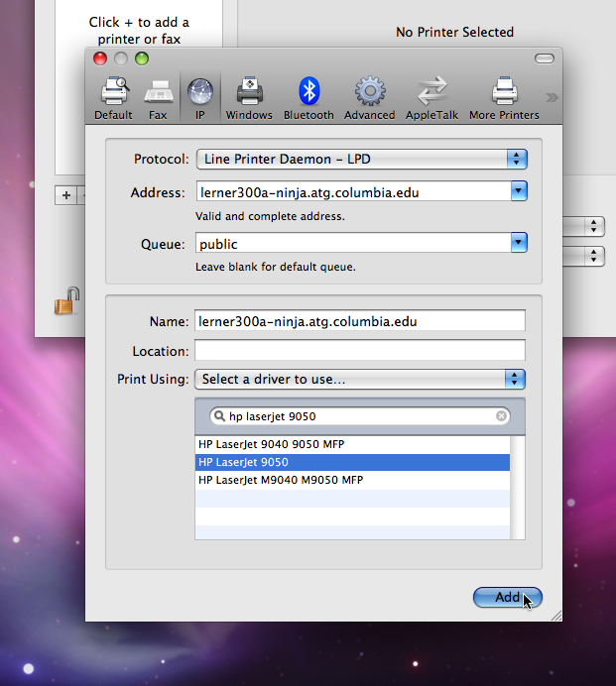Open the Print Using driver popup
This screenshot has width=616, height=686.
coord(360,379)
